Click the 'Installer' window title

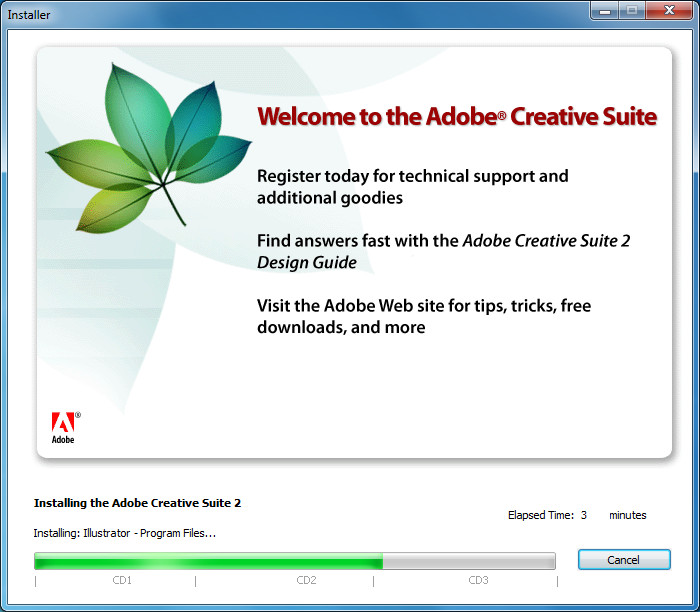click(29, 15)
